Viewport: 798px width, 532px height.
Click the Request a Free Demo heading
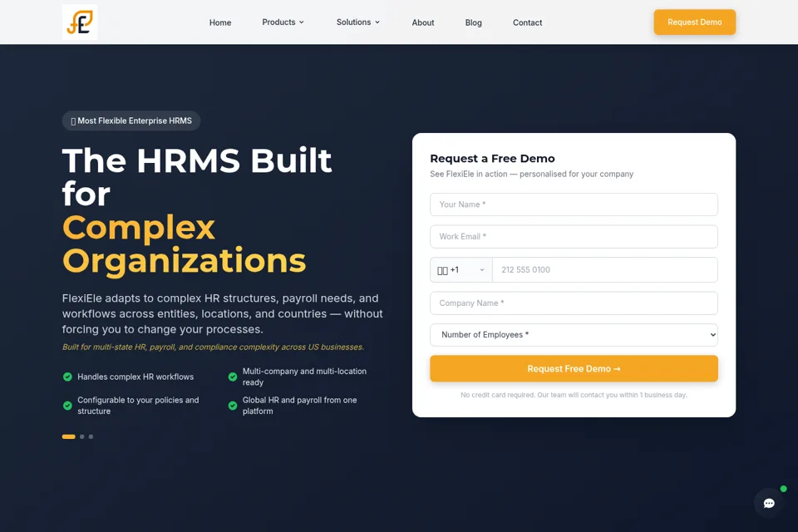(x=492, y=158)
